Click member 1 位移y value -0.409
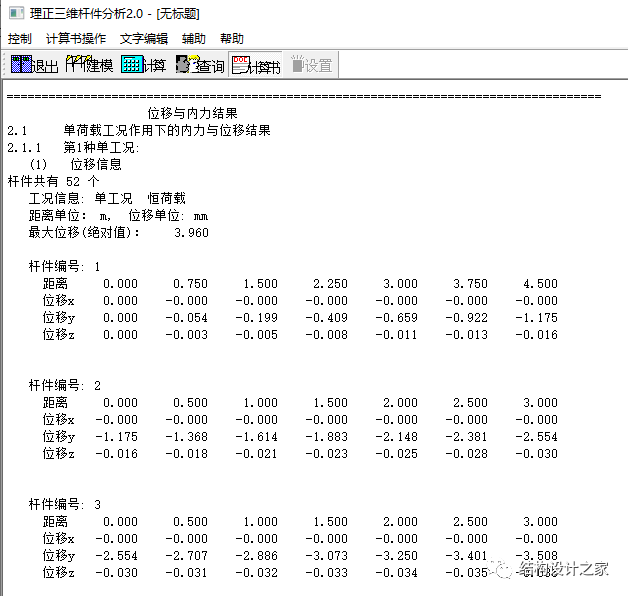The height and width of the screenshot is (596, 628). [327, 318]
